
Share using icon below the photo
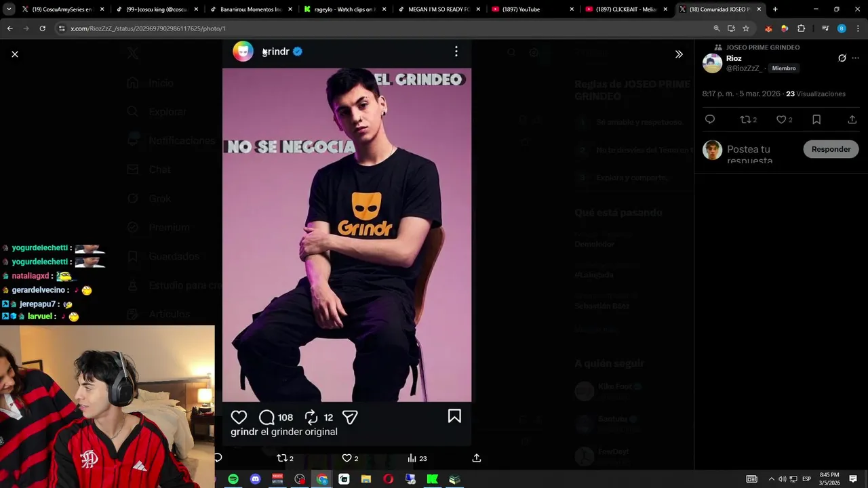point(477,458)
